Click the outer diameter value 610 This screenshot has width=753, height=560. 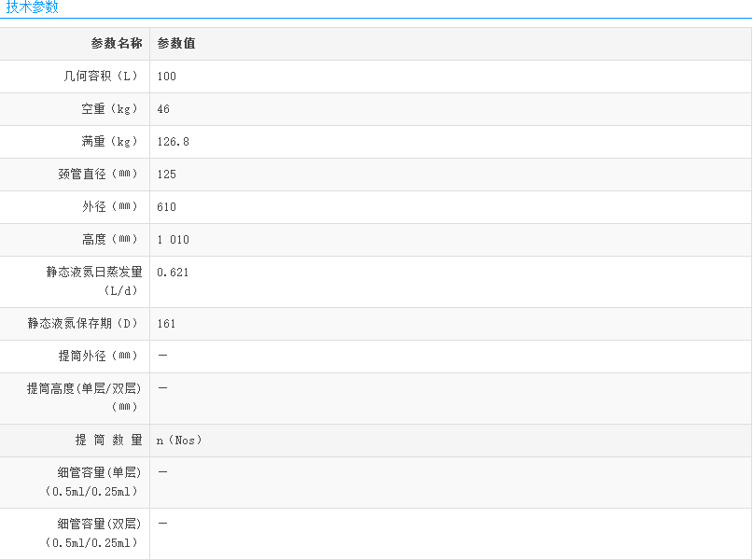167,207
